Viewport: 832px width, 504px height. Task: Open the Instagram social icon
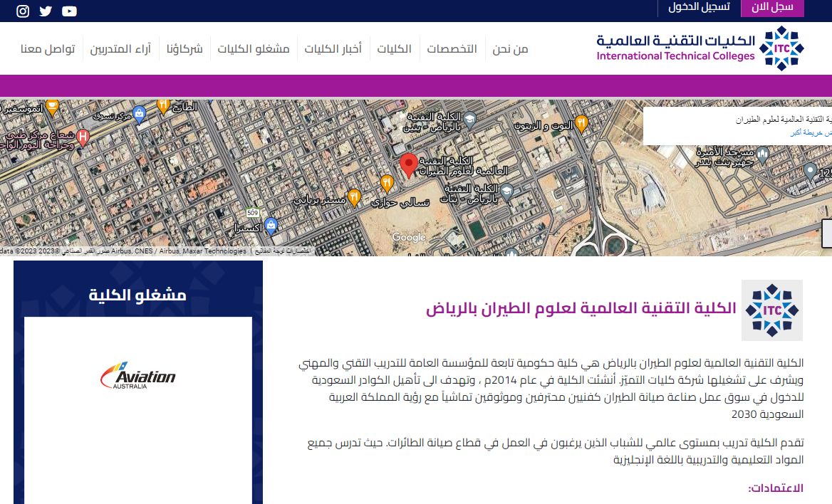pyautogui.click(x=23, y=11)
